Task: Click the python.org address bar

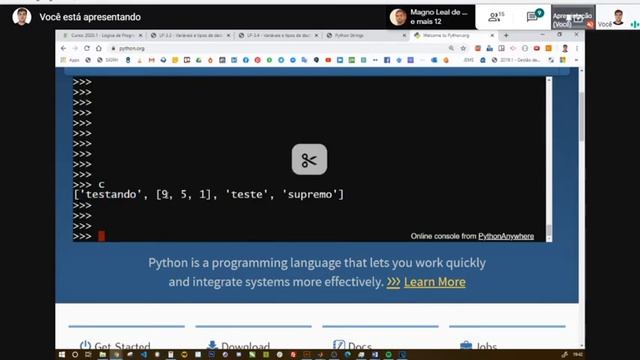Action: [278, 48]
